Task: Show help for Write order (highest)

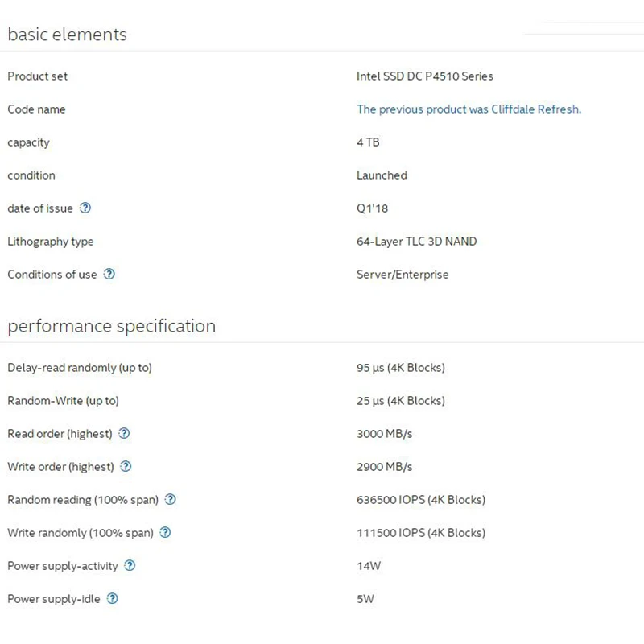Action: pyautogui.click(x=126, y=466)
